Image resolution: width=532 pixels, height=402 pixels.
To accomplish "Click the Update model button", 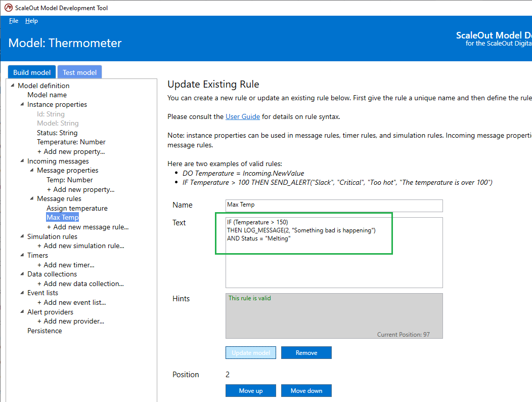I will tap(251, 353).
